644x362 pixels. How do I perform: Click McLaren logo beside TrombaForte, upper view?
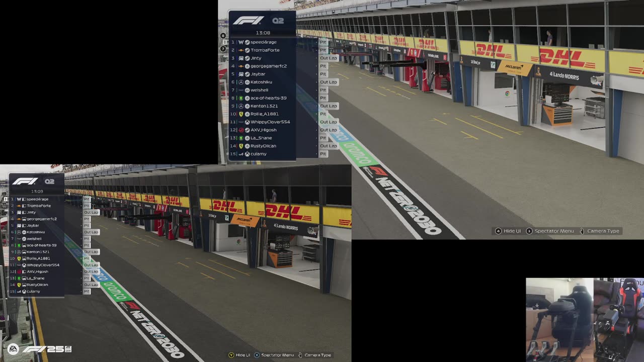[241, 50]
